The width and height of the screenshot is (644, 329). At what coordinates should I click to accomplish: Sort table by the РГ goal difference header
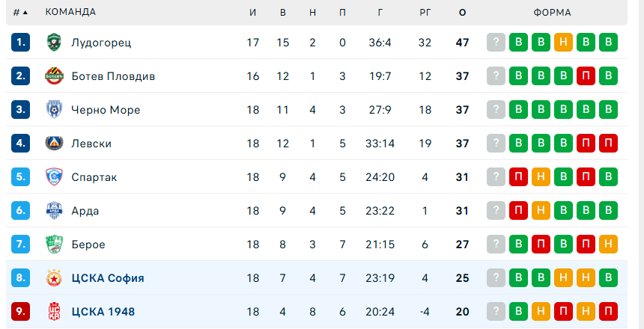tap(425, 13)
